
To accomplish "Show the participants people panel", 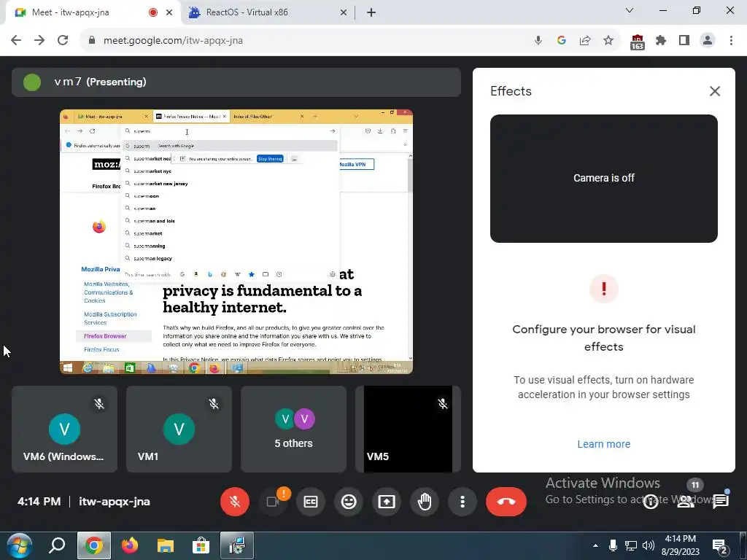I will pyautogui.click(x=686, y=502).
